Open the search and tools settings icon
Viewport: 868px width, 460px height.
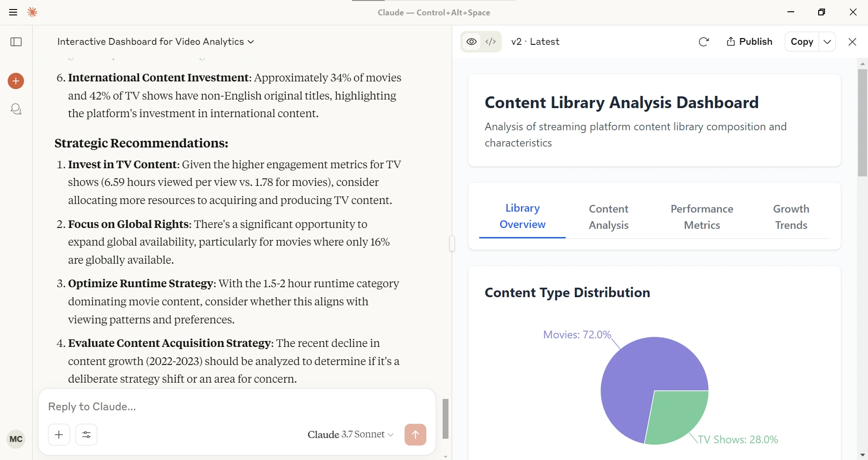click(86, 435)
